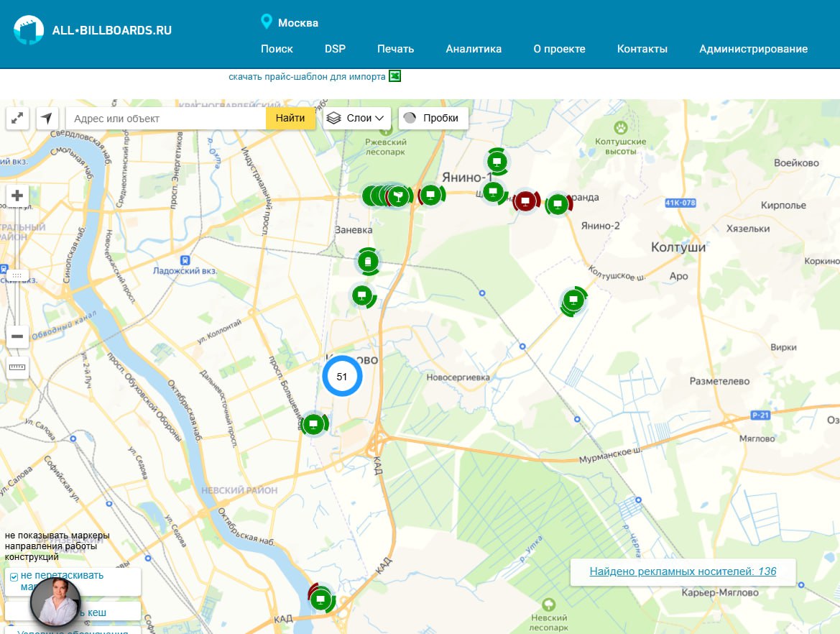Open the 'Найдено рекламных носителей: 136' link
Screen dimensions: 840x634
tap(683, 571)
